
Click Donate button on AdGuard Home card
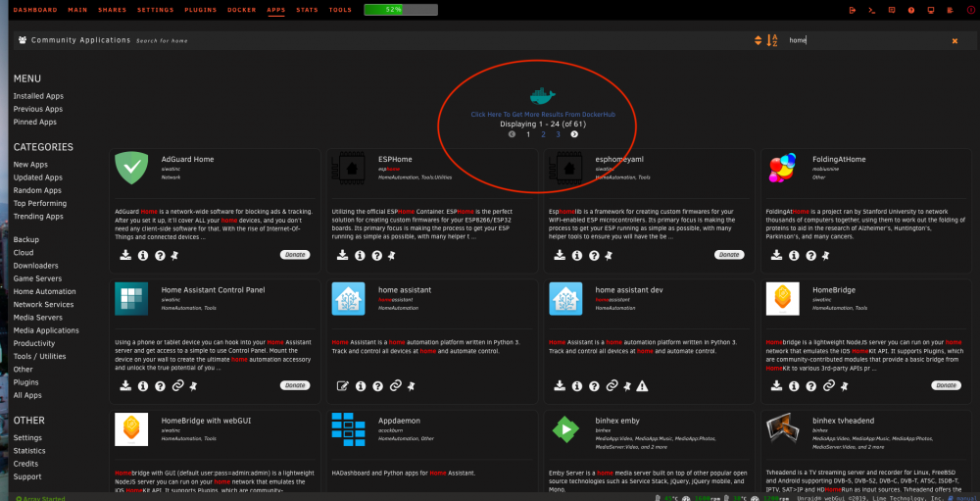coord(295,255)
